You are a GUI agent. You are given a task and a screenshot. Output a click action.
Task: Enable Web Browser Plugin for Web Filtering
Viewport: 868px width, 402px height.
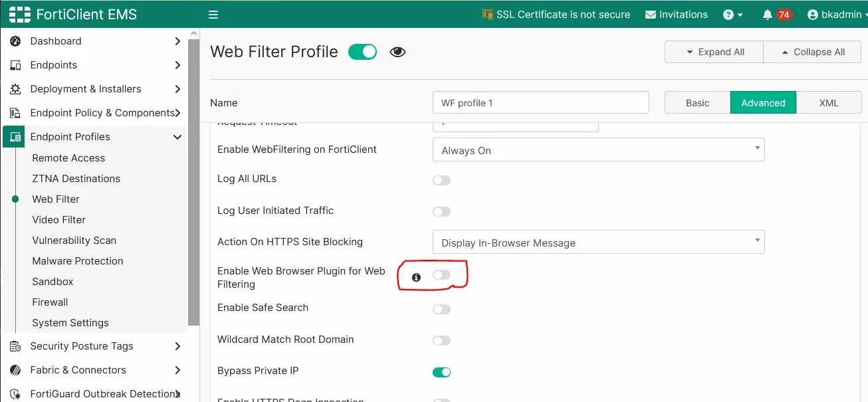coord(441,275)
